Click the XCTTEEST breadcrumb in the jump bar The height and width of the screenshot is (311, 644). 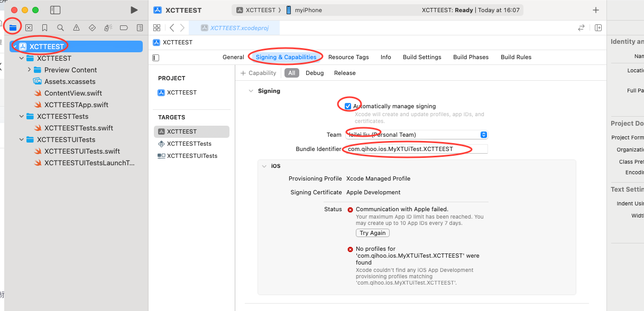coord(173,42)
